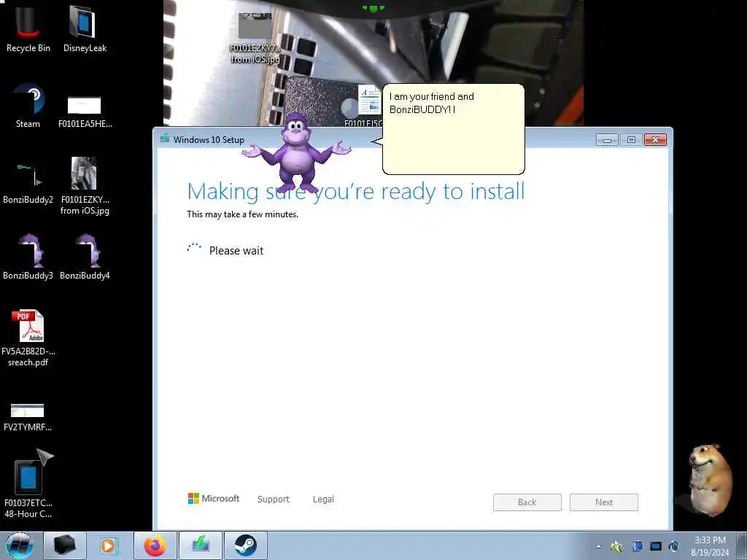Select the F0101EA5HE... file on desktop
Image resolution: width=747 pixels, height=560 pixels.
coord(85,112)
